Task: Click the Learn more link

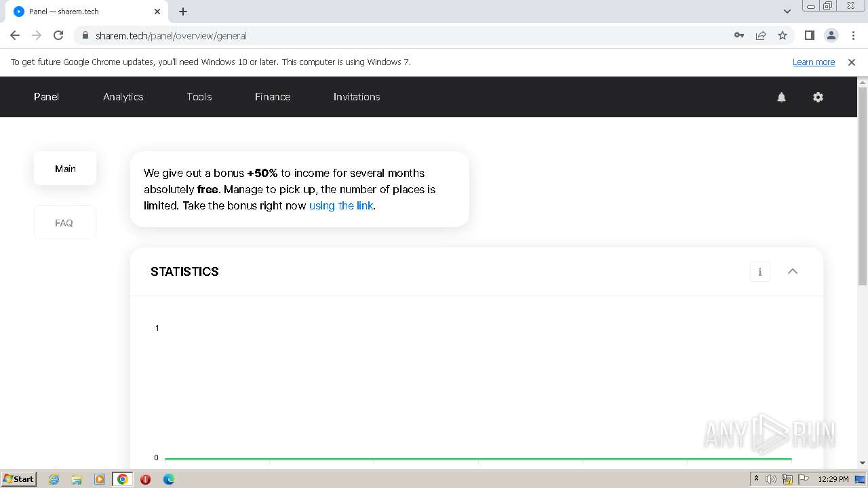Action: tap(814, 62)
